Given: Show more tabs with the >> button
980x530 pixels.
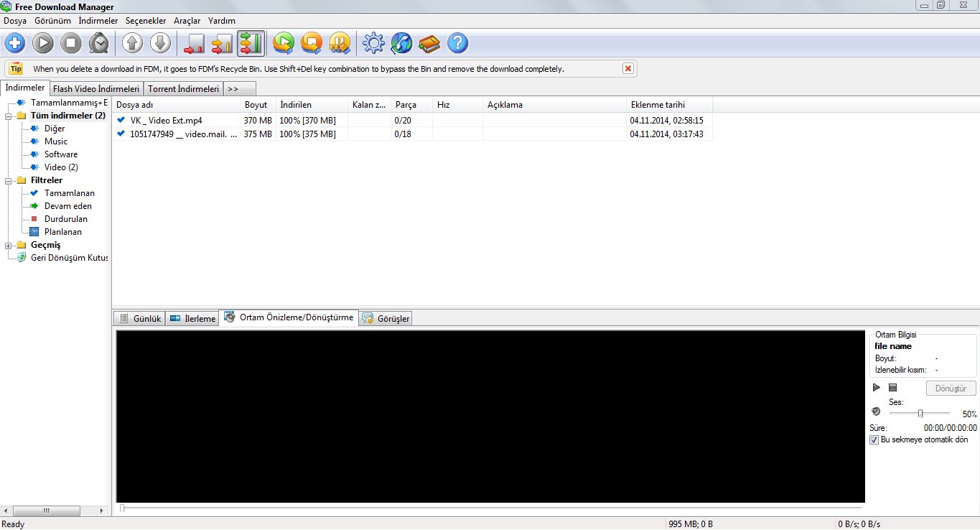Looking at the screenshot, I should click(x=240, y=89).
